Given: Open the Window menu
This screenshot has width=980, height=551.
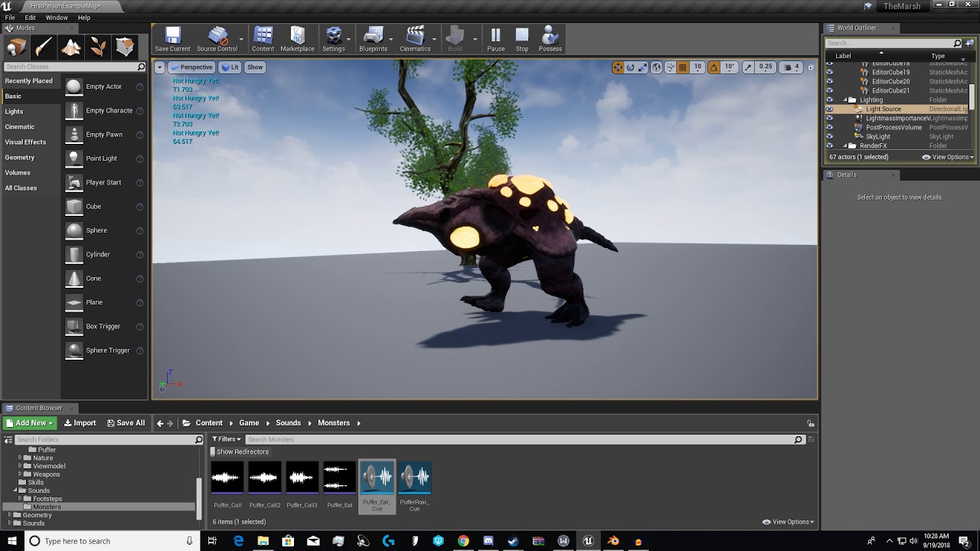Looking at the screenshot, I should pyautogui.click(x=57, y=18).
